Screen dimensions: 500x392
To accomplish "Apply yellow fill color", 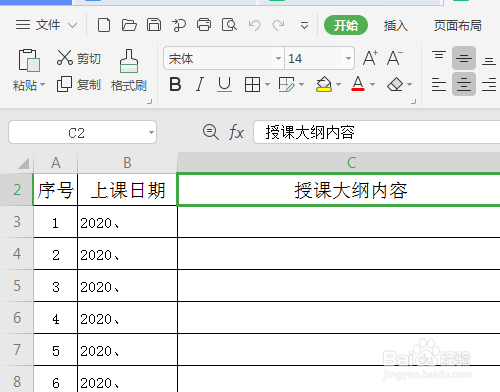I will (x=324, y=84).
